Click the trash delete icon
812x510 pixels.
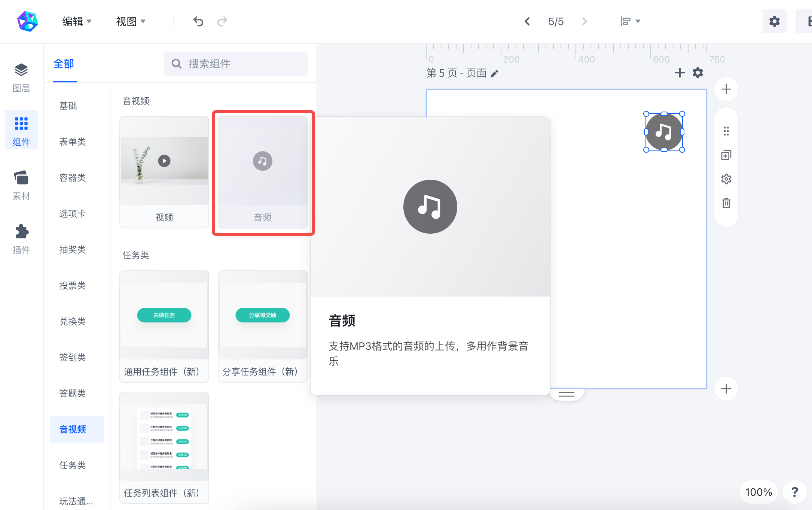coord(726,203)
